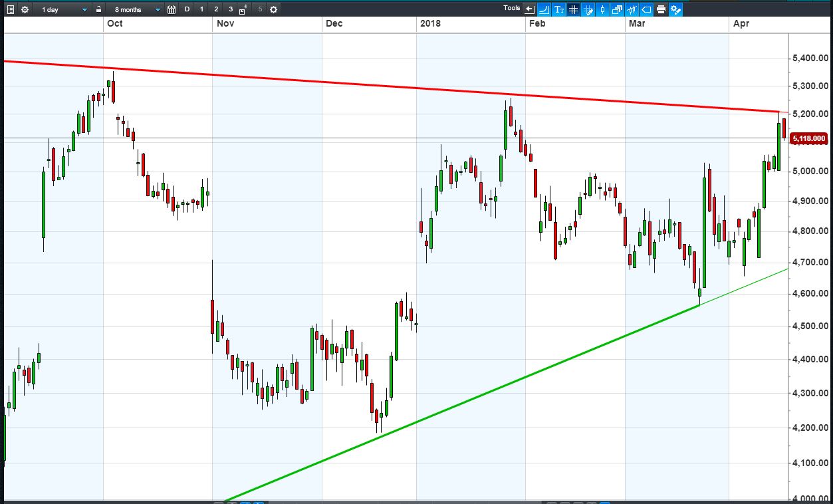Click the 5,000.00 price axis label
This screenshot has height=504, width=833.
pos(810,172)
